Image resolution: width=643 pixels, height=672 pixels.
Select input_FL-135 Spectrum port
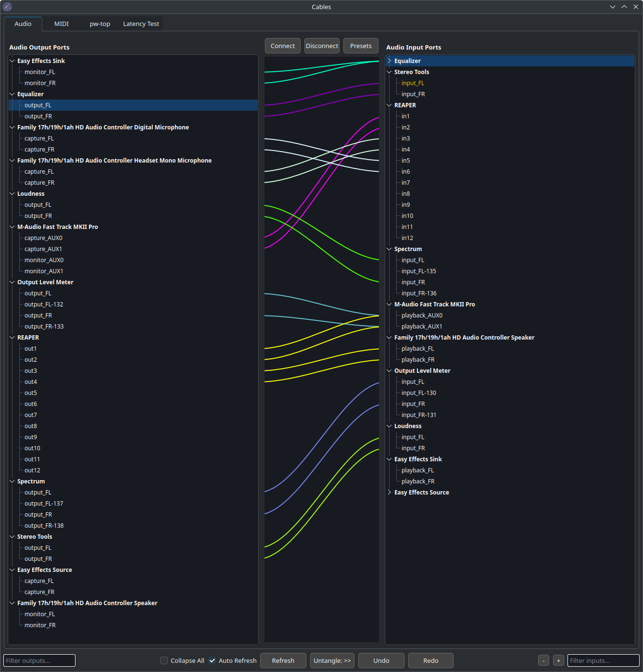click(419, 271)
